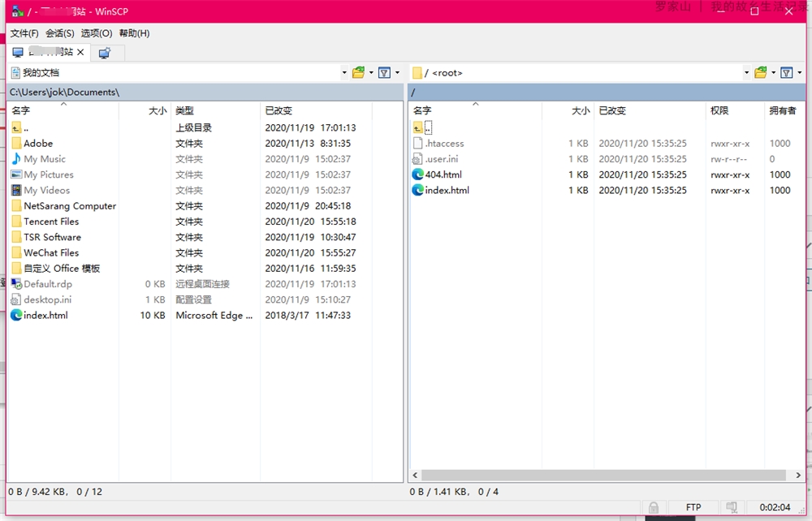
Task: Select WeChat Files folder icon
Action: [x=16, y=252]
